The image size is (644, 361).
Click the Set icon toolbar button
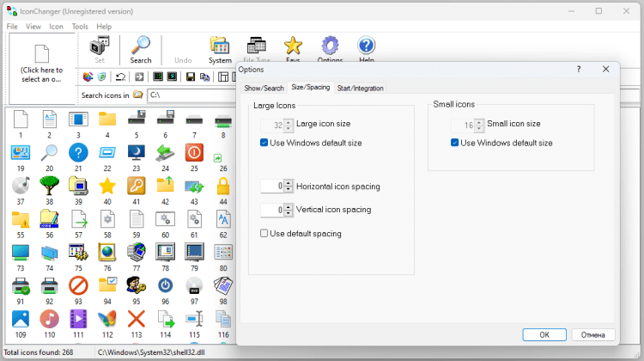click(100, 50)
